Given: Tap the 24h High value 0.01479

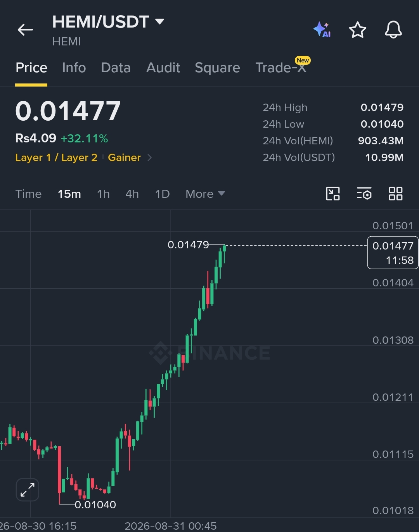Looking at the screenshot, I should pos(382,107).
